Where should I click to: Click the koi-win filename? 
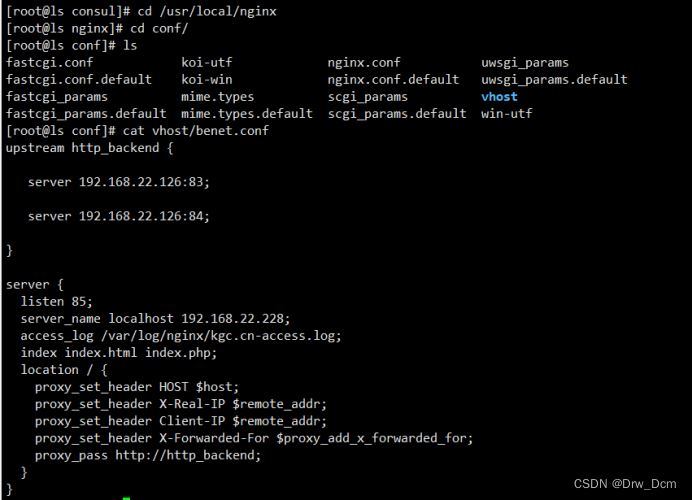click(x=207, y=80)
